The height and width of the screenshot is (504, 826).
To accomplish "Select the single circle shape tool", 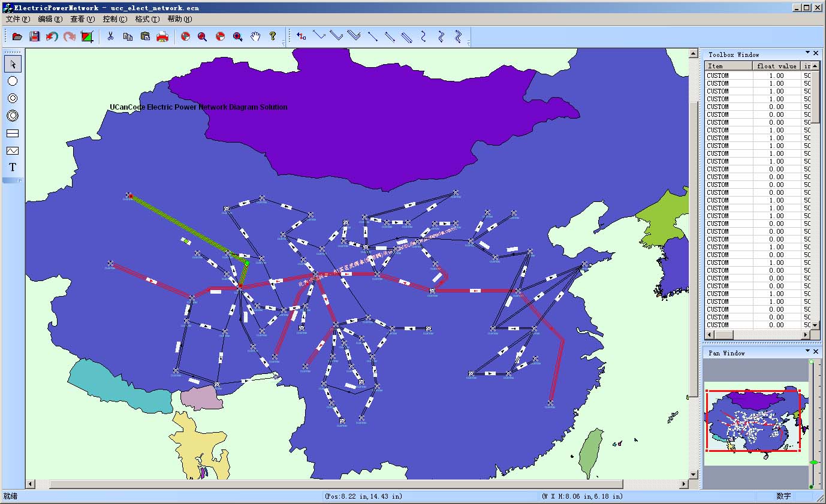I will coord(13,81).
